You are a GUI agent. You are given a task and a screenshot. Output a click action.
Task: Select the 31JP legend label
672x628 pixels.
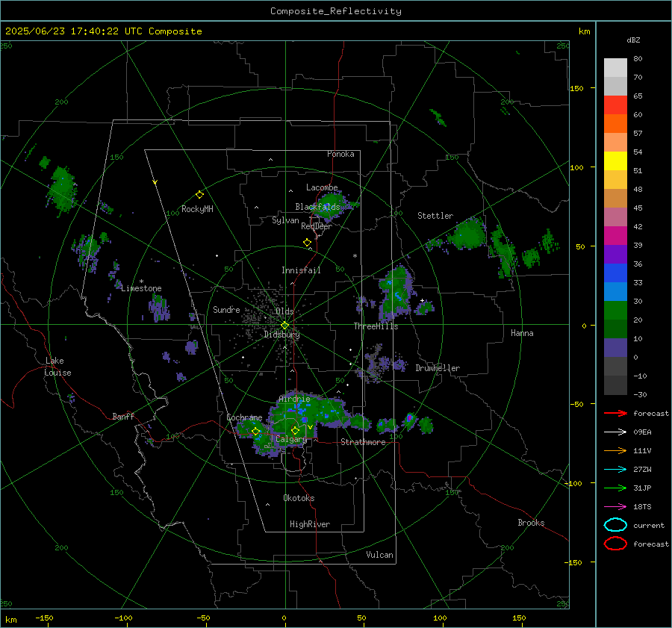point(642,488)
